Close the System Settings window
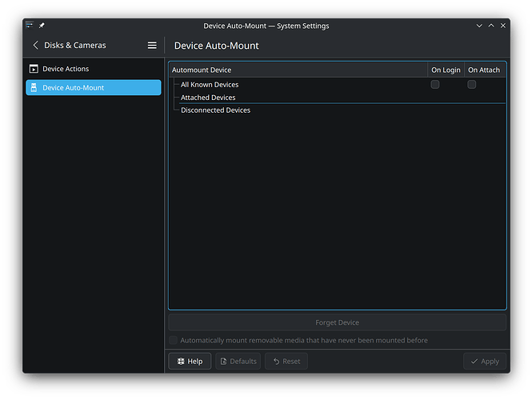Screen dimensions: 532x400 (503, 26)
